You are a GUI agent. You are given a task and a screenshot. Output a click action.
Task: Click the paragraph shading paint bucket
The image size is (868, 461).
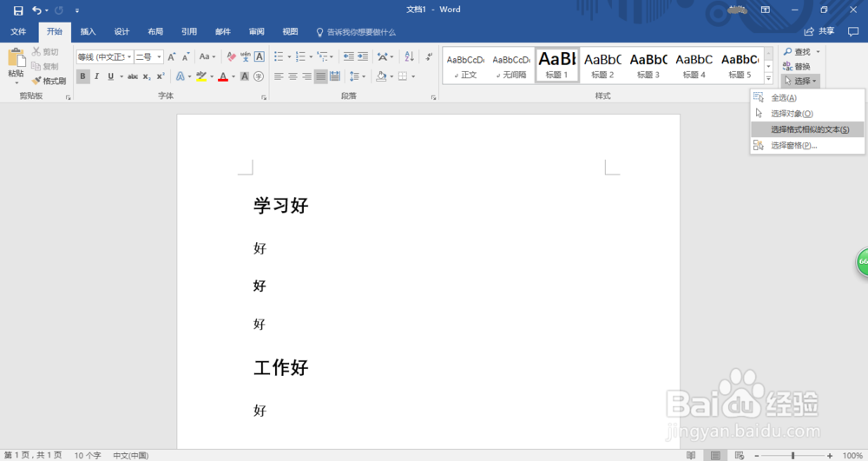[381, 76]
